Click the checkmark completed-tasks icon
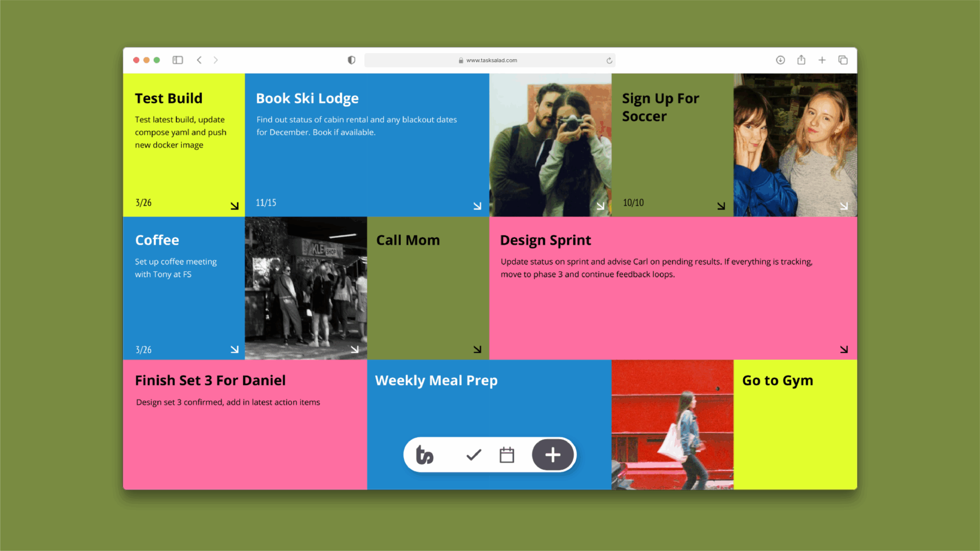The width and height of the screenshot is (980, 551). 474,455
